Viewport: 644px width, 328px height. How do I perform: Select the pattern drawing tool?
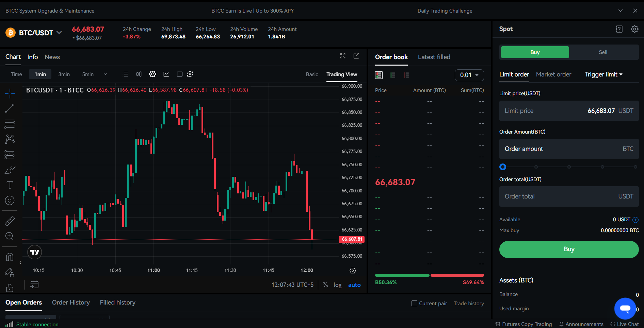(x=10, y=139)
